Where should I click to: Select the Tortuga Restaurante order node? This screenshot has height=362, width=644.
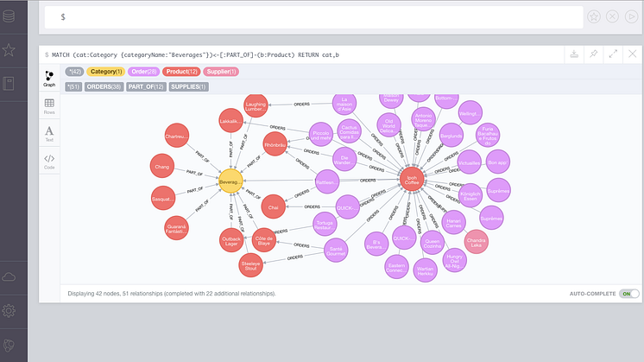pos(325,224)
